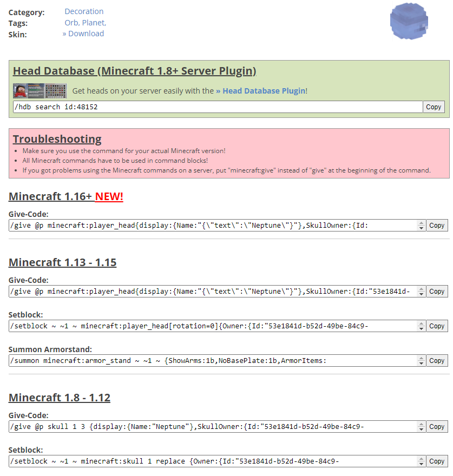Click the Minecraft 1.16+ NEW! heading
Screen dimensions: 453x476
tap(66, 196)
